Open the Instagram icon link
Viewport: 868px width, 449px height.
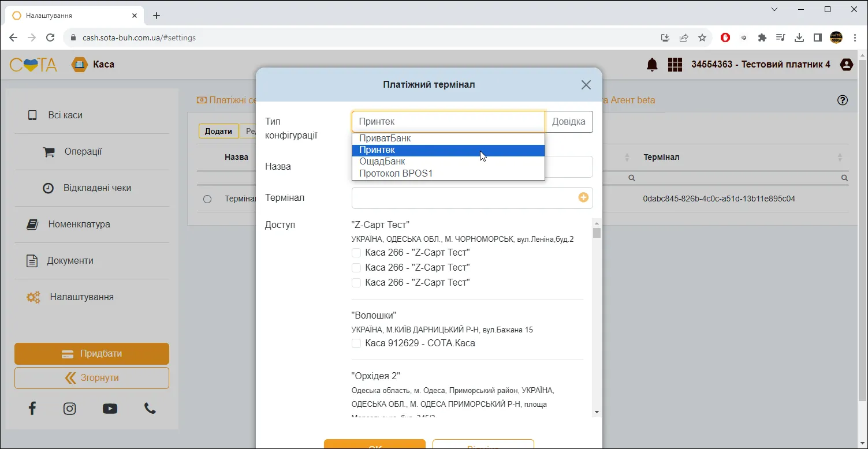tap(69, 409)
